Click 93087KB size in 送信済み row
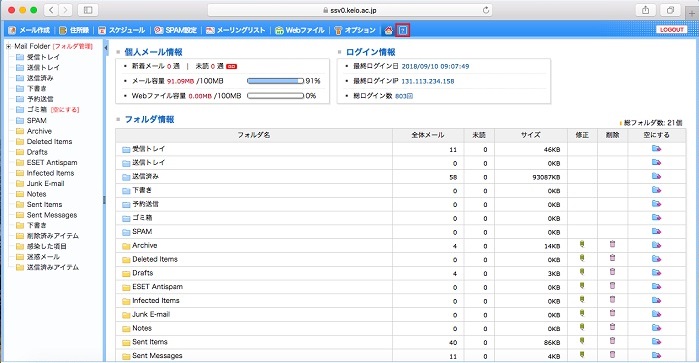The width and height of the screenshot is (699, 363). [x=546, y=177]
